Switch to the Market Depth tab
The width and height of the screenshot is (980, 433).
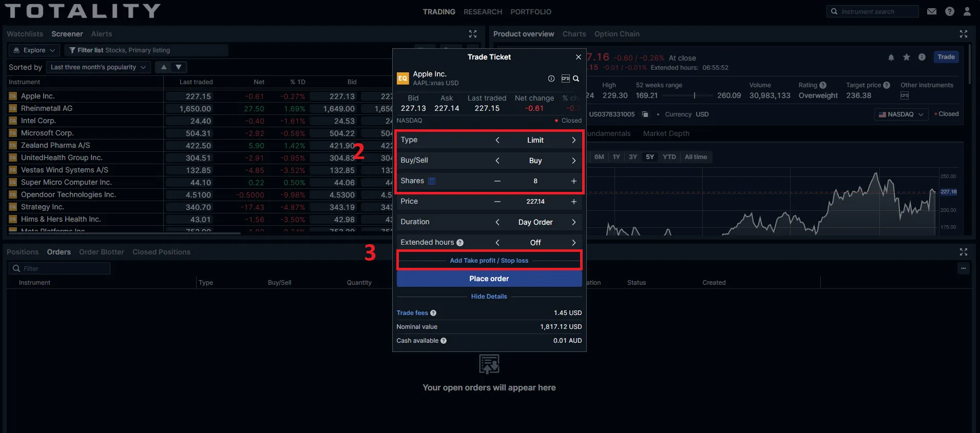pyautogui.click(x=666, y=133)
